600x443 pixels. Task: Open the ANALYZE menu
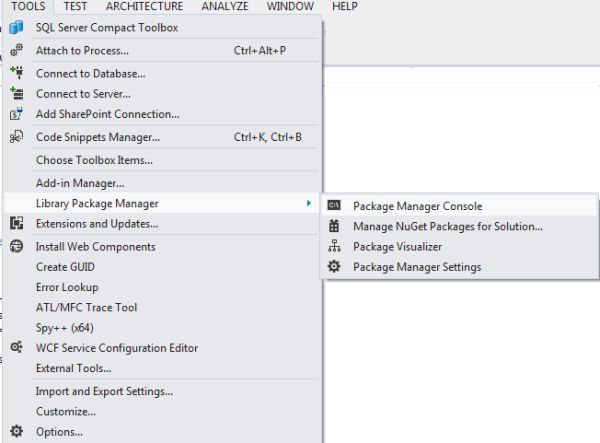pos(225,6)
